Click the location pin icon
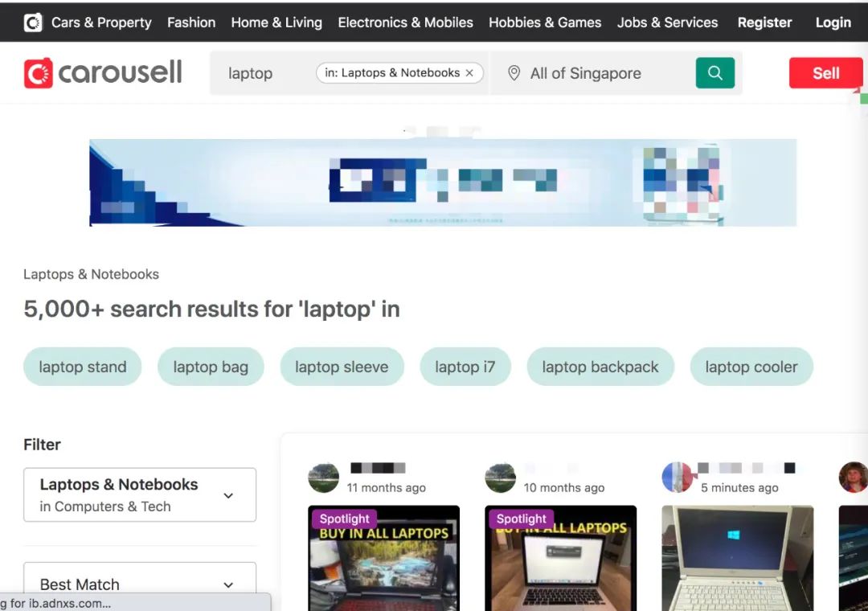Image resolution: width=868 pixels, height=611 pixels. [x=514, y=72]
